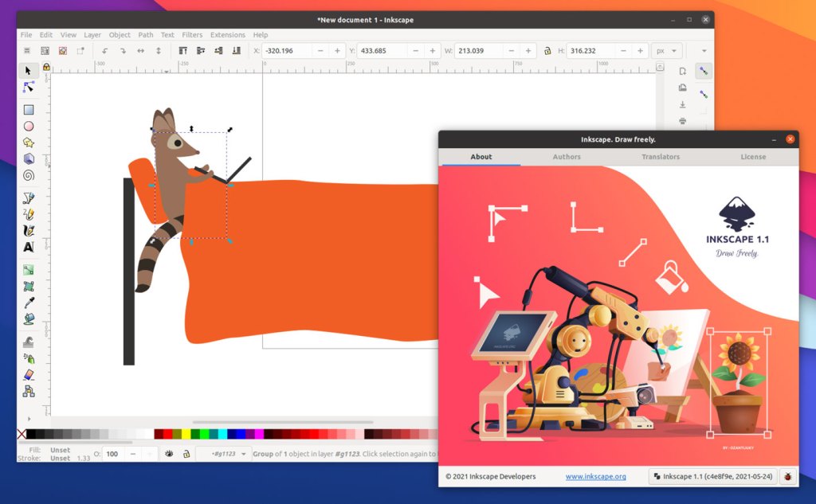Toggle the document lock icon near the ruler
Screen dimensions: 816x504
[46, 67]
